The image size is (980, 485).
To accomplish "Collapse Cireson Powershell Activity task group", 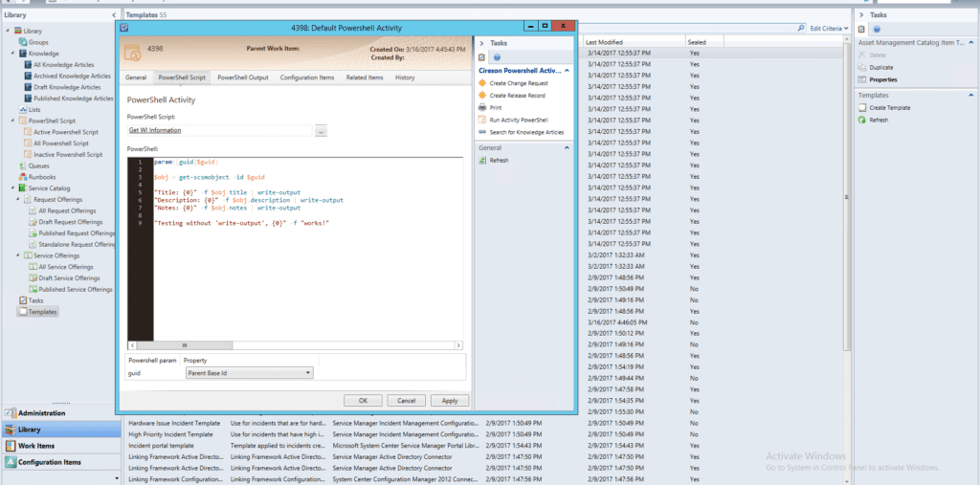I will point(567,71).
